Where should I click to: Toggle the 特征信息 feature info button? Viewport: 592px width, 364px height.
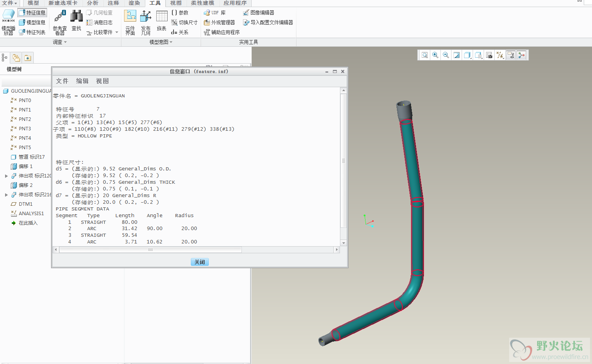pyautogui.click(x=32, y=13)
